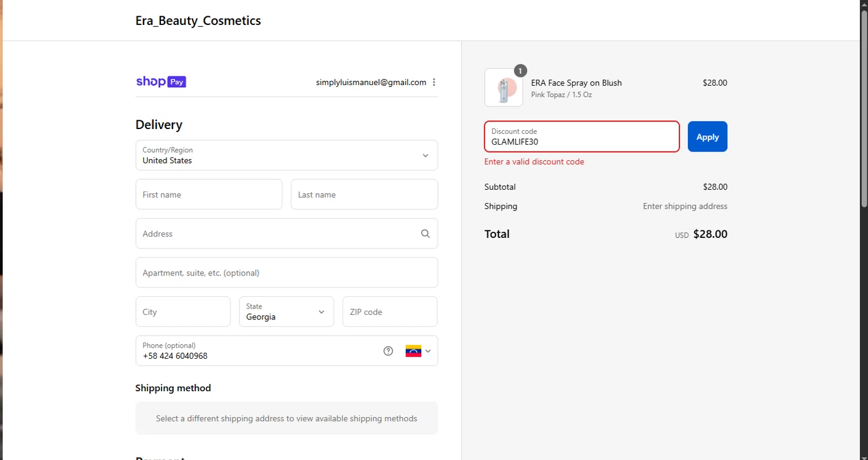Viewport: 868px width, 460px height.
Task: Click the Apartment, suite, etc. field
Action: point(286,273)
